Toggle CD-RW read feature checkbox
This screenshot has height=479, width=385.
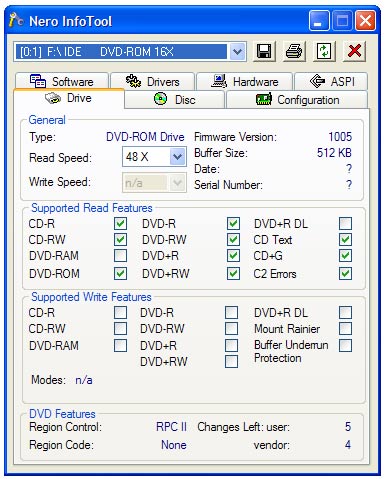click(x=120, y=239)
